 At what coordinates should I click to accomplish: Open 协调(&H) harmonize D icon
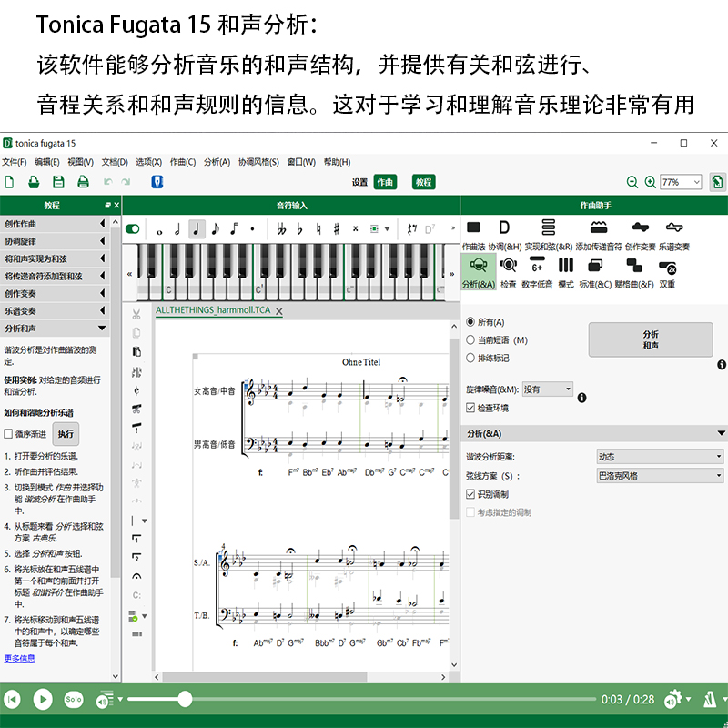(x=504, y=235)
